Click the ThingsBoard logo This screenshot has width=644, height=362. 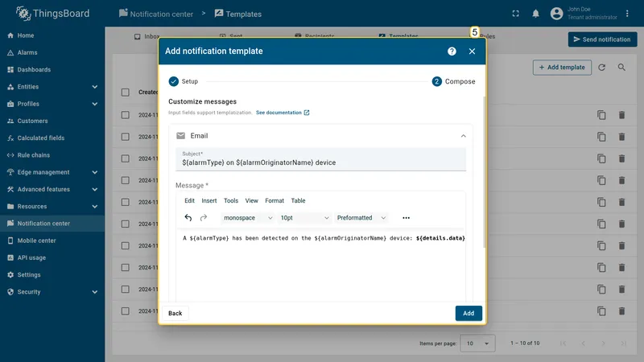point(52,14)
